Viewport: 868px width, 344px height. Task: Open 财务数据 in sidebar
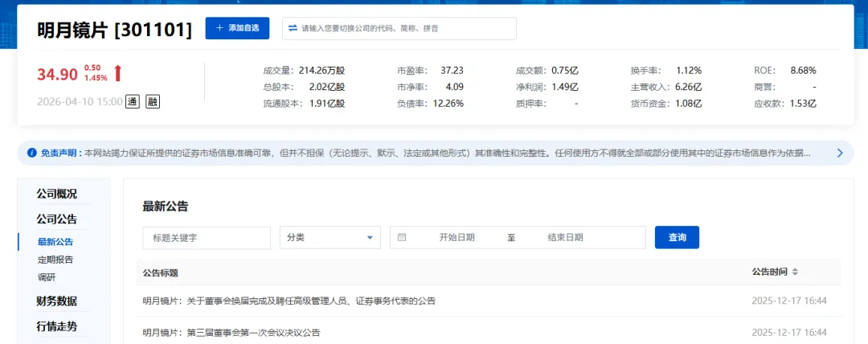click(x=57, y=302)
